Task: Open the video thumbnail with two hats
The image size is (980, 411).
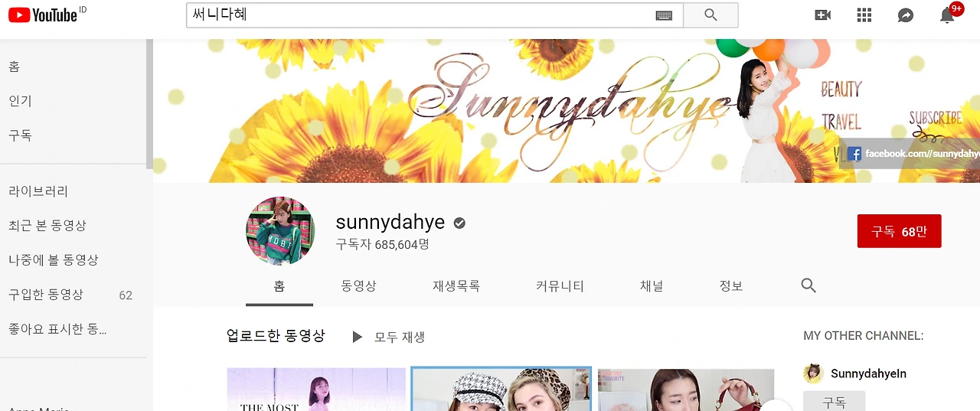Action: [501, 390]
